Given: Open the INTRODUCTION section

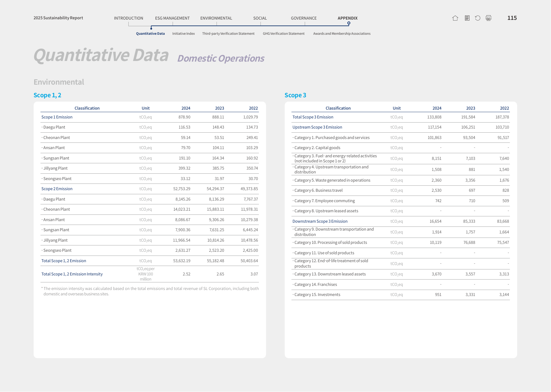Looking at the screenshot, I should 129,18.
